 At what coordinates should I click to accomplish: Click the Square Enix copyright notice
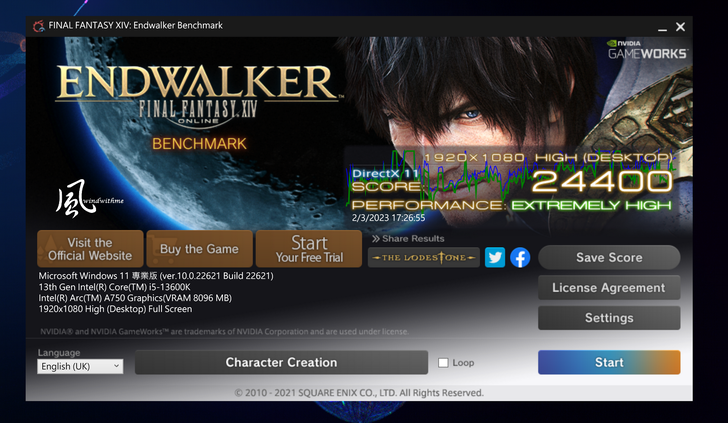pyautogui.click(x=359, y=393)
